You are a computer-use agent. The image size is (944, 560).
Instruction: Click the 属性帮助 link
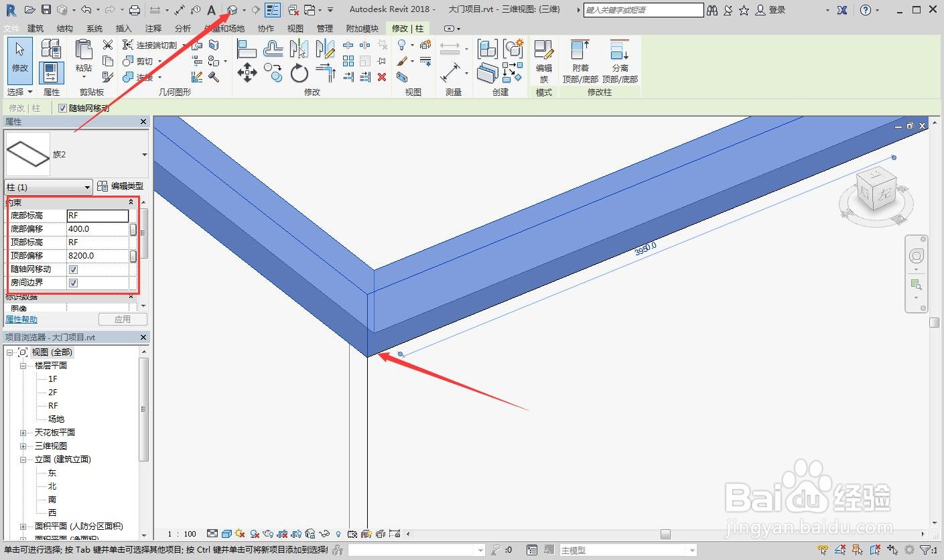(x=21, y=320)
